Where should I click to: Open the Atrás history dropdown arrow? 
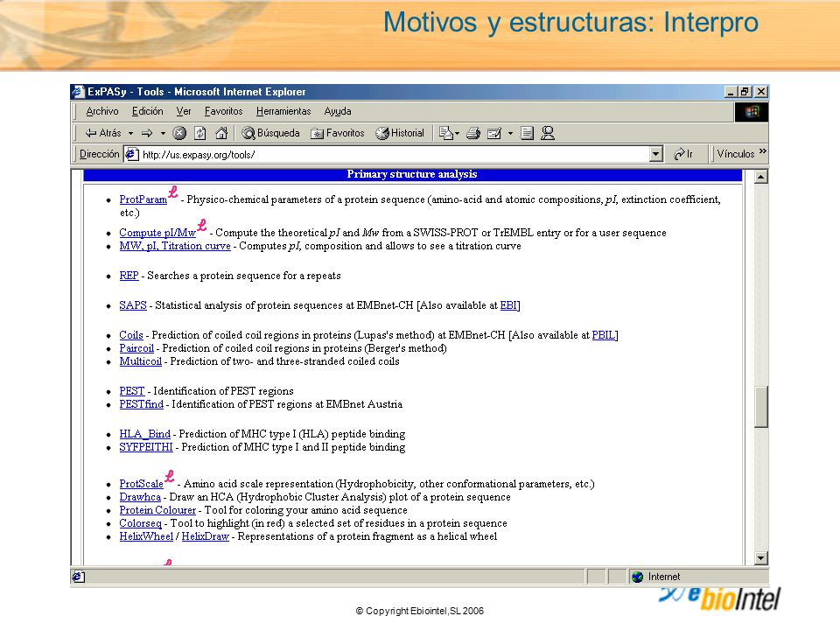[x=130, y=133]
